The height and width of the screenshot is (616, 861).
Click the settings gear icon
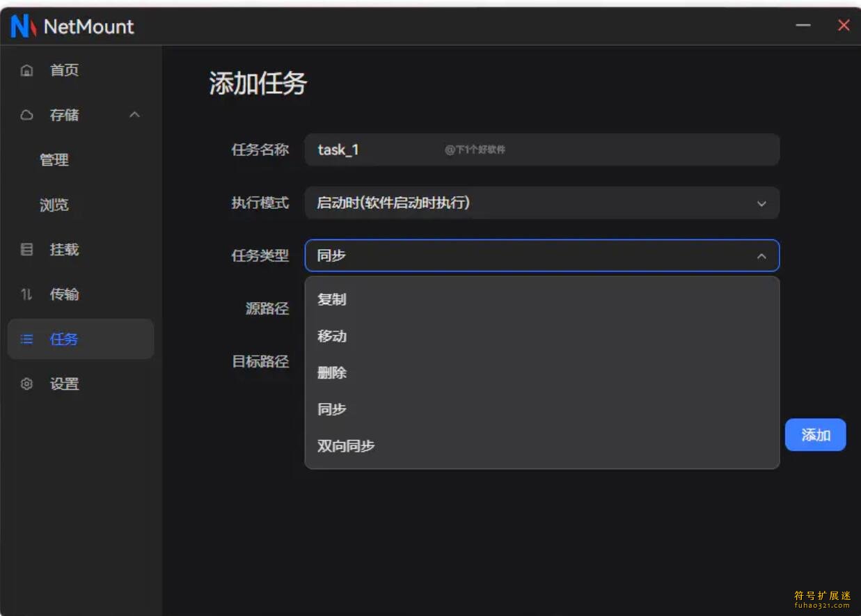27,384
